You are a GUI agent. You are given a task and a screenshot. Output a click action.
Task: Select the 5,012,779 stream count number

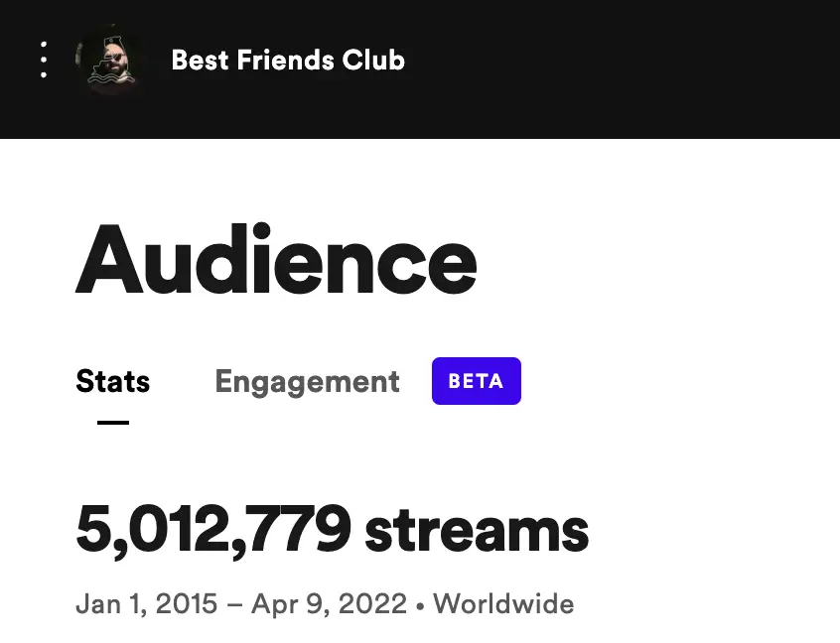pos(213,530)
